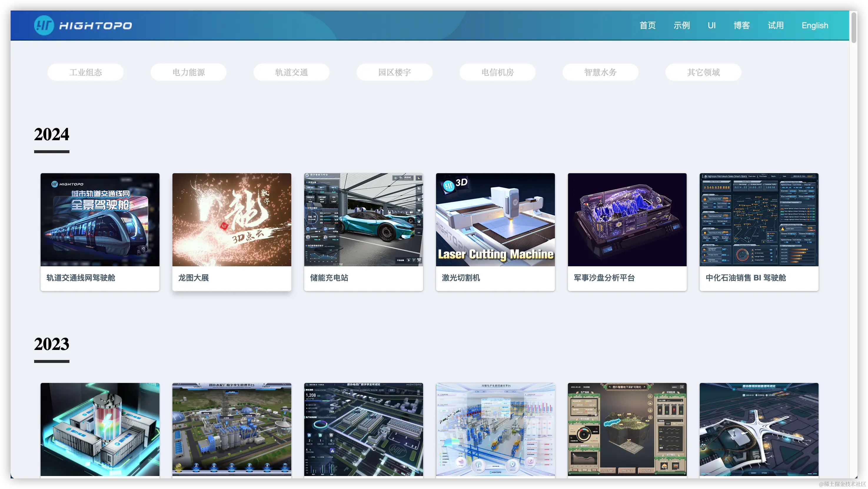868x489 pixels.
Task: Click the Hightopo logo icon
Action: 44,25
